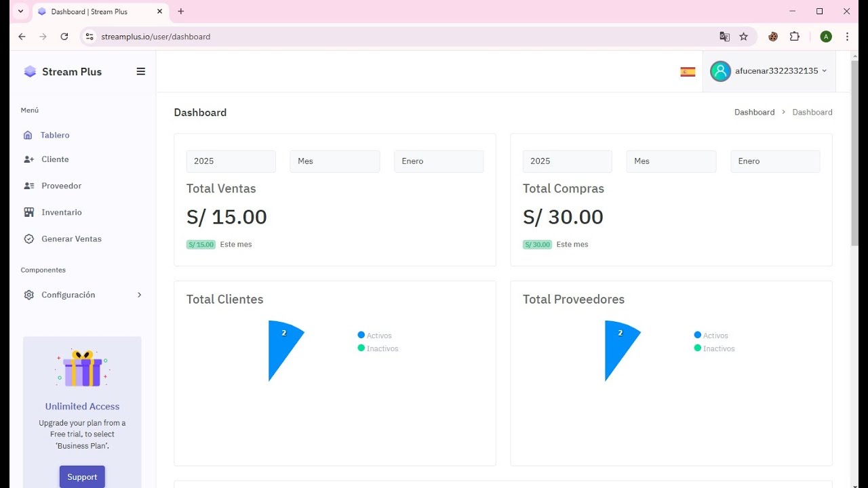868x488 pixels.
Task: Open afucenar3322332135 account dropdown
Action: coord(781,71)
